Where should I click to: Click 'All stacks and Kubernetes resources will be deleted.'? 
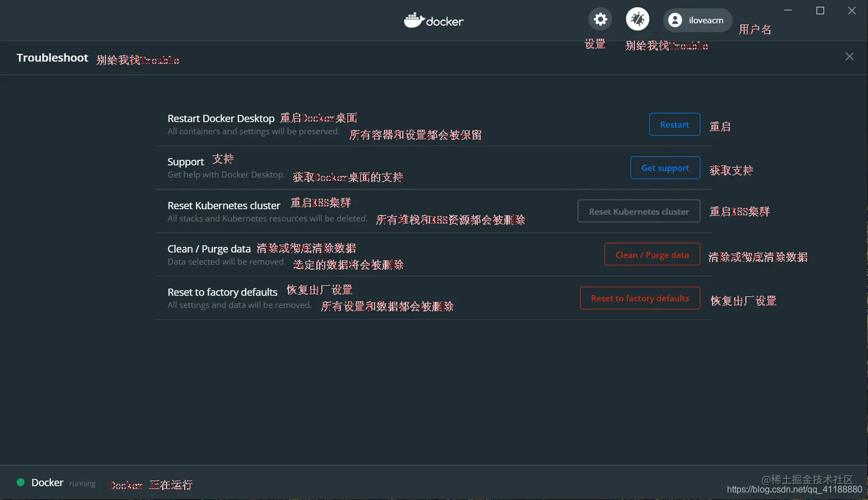tap(268, 218)
